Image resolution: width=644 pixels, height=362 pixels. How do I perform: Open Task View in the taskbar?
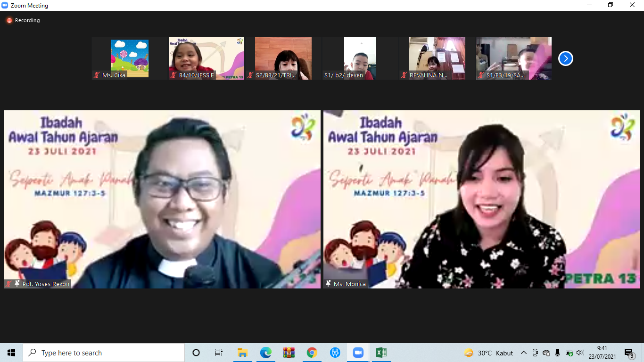pyautogui.click(x=219, y=353)
